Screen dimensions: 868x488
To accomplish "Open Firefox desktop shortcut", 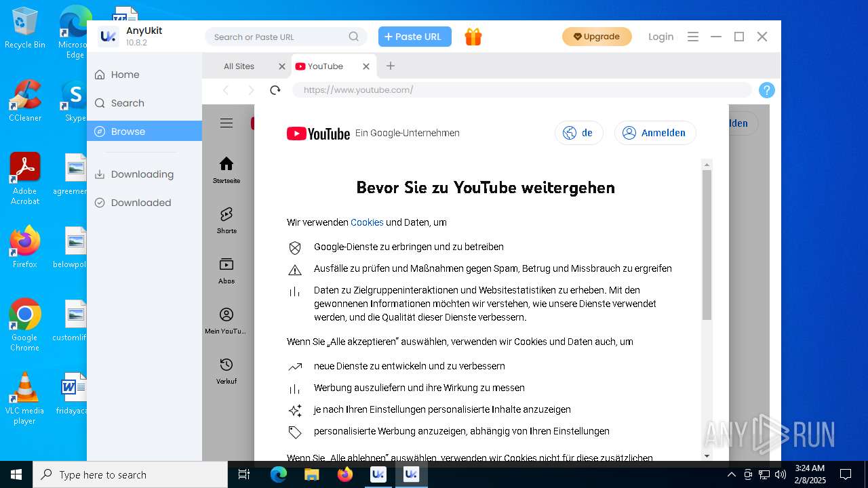I will pyautogui.click(x=25, y=247).
